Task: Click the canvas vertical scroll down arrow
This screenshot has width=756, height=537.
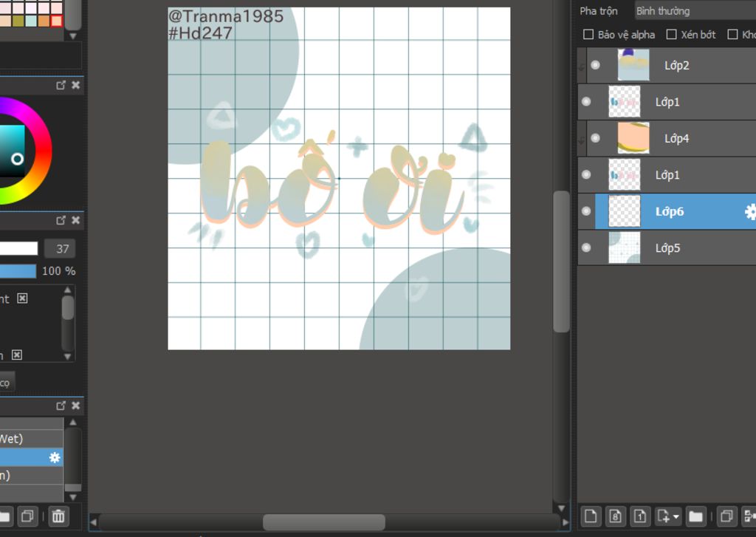Action: pyautogui.click(x=561, y=508)
